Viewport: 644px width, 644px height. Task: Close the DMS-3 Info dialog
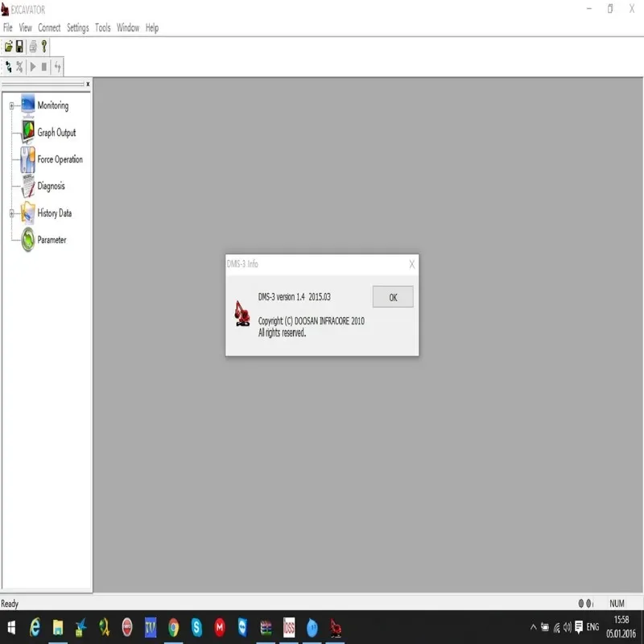click(x=412, y=265)
